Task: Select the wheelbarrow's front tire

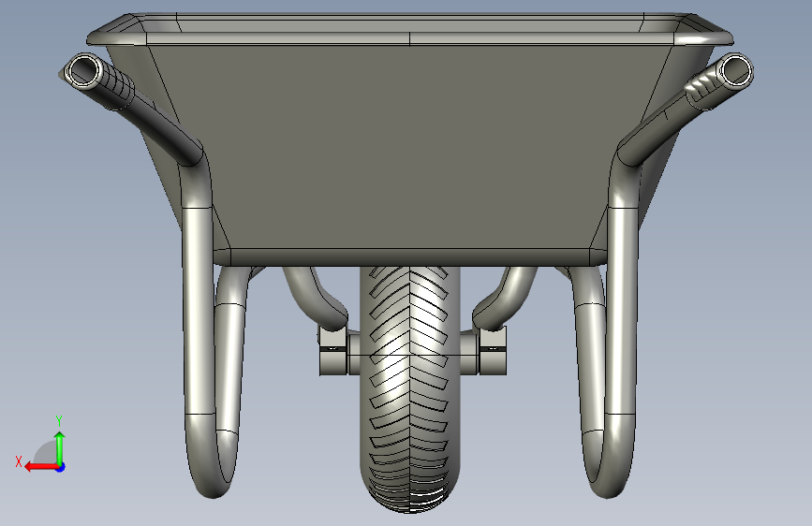Action: tap(409, 389)
